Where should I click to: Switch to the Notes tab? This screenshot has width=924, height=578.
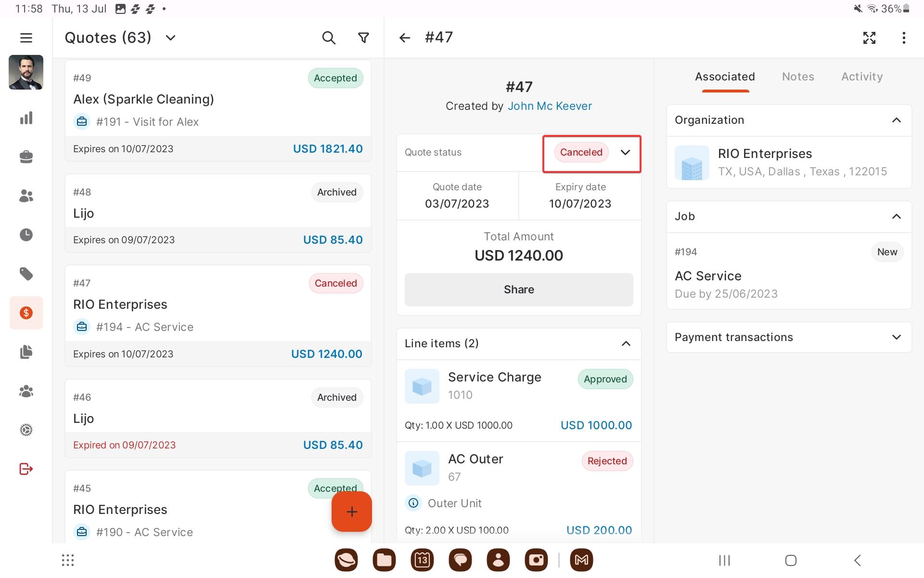[x=797, y=77]
